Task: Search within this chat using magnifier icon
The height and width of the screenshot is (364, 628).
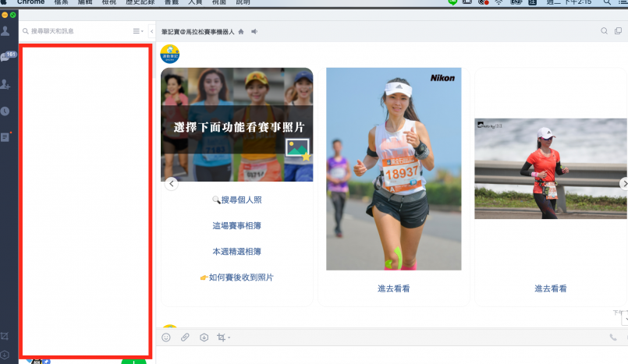Action: pyautogui.click(x=604, y=31)
